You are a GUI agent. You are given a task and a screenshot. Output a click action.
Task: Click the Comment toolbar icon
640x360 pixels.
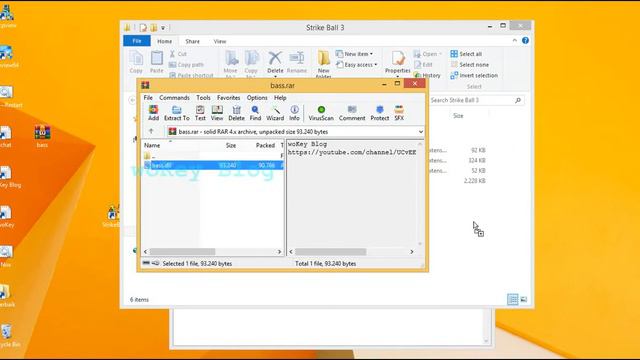point(352,113)
